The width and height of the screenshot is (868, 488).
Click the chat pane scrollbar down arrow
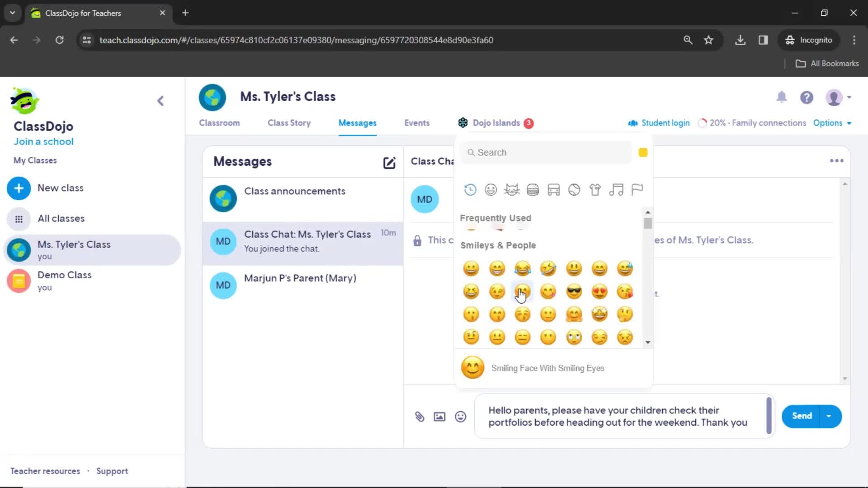tap(844, 379)
